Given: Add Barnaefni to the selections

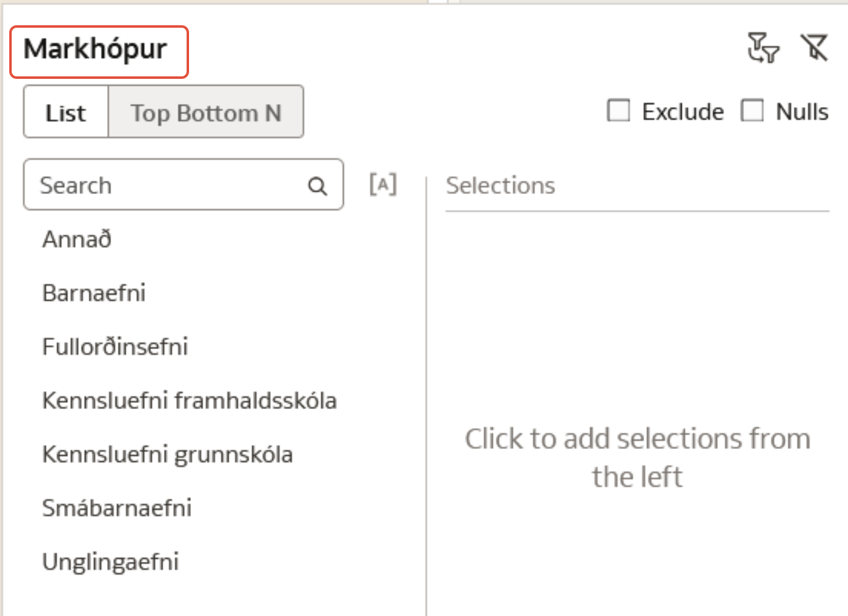Looking at the screenshot, I should [x=94, y=293].
